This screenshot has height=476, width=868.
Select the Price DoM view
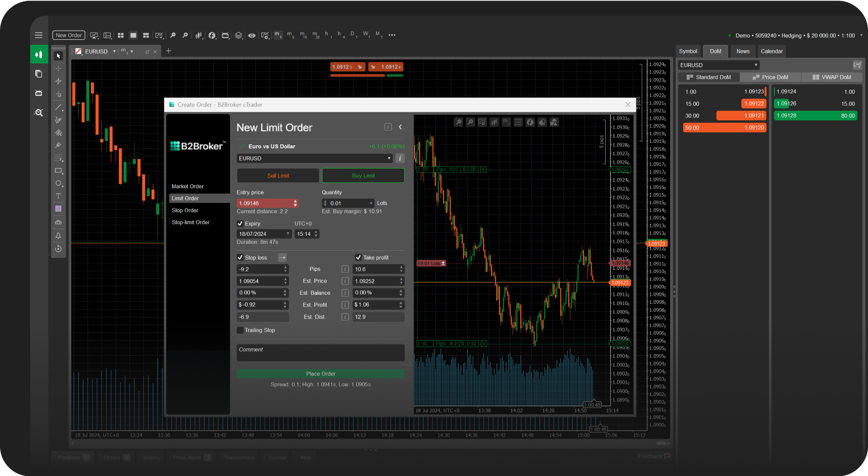pos(770,77)
